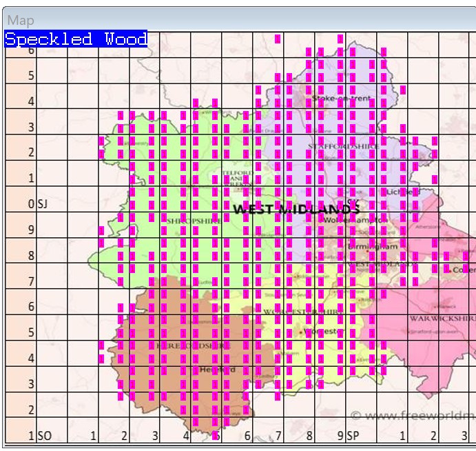
Task: Click the Map window title text
Action: 21,21
